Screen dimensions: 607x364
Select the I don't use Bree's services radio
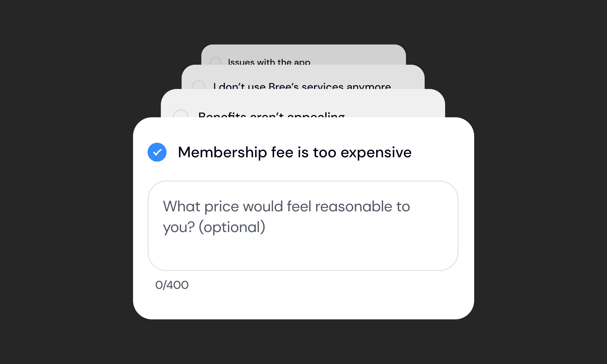[x=199, y=85]
